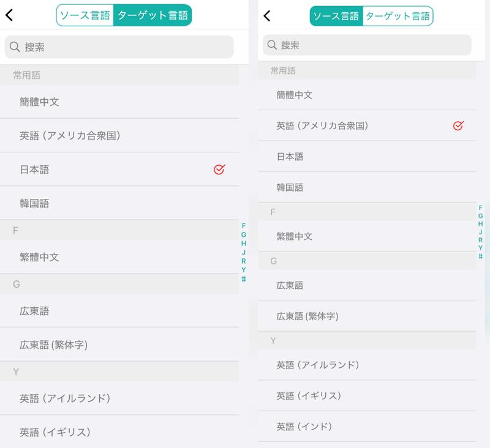Screen dimensions: 490x448
Task: Tap the red checkmark beside 日本語
Action: point(219,170)
